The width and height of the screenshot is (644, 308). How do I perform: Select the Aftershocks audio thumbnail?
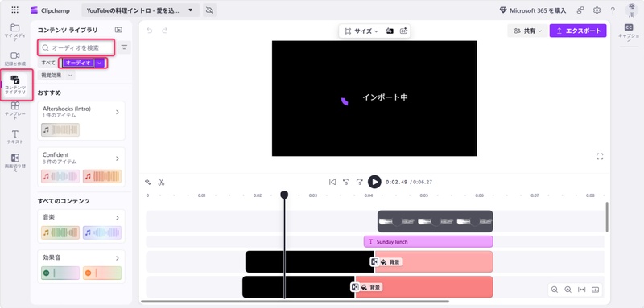pos(60,130)
